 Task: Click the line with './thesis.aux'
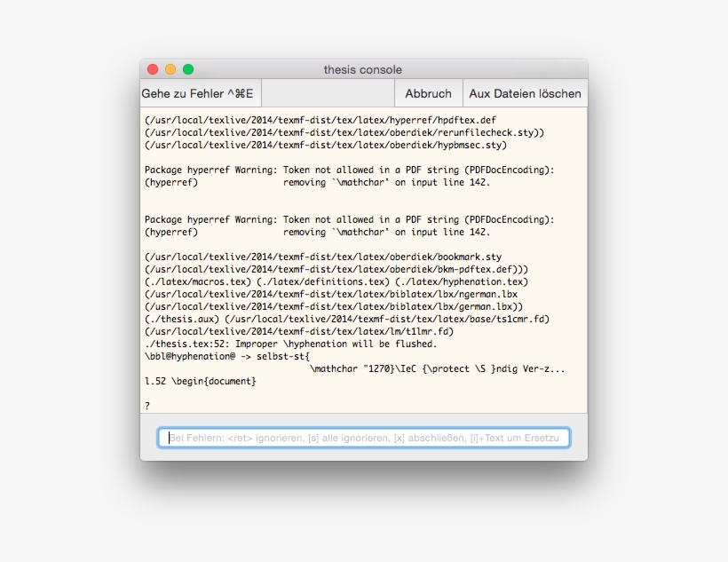[347, 319]
